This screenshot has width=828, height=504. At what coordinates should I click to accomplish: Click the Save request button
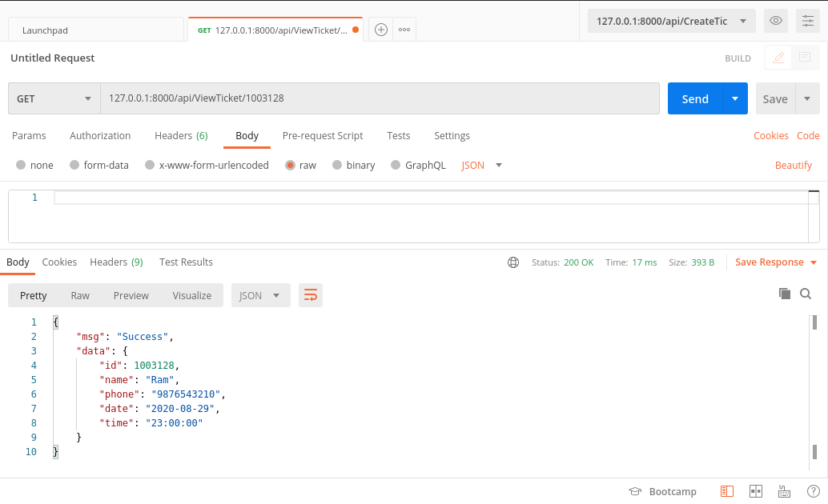775,98
